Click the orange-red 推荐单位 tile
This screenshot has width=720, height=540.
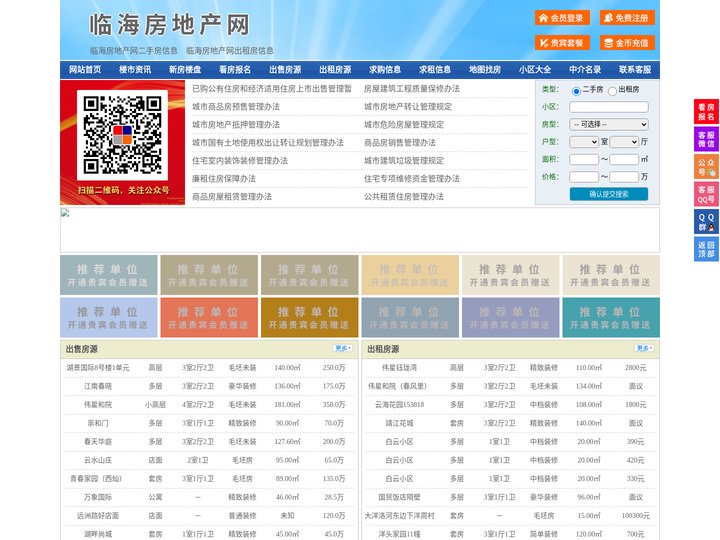tap(209, 317)
